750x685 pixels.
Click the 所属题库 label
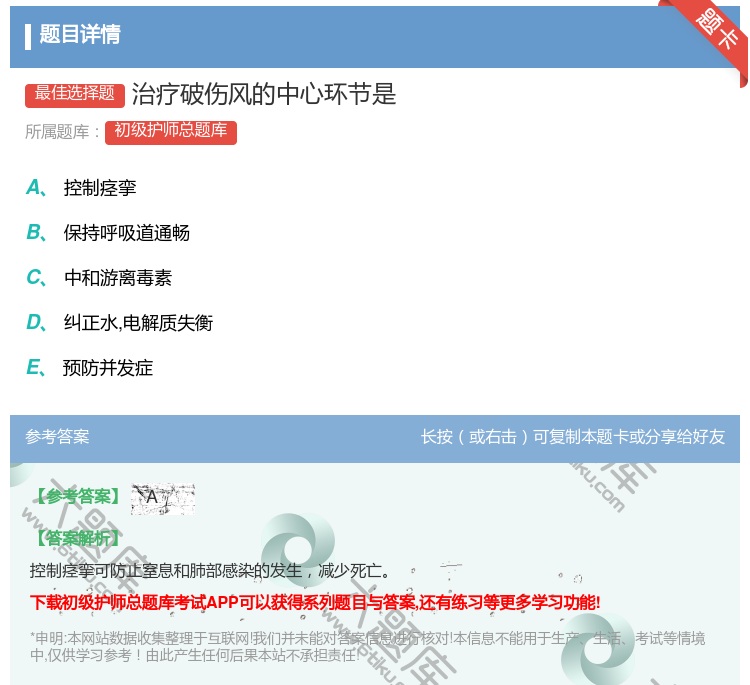[x=62, y=132]
